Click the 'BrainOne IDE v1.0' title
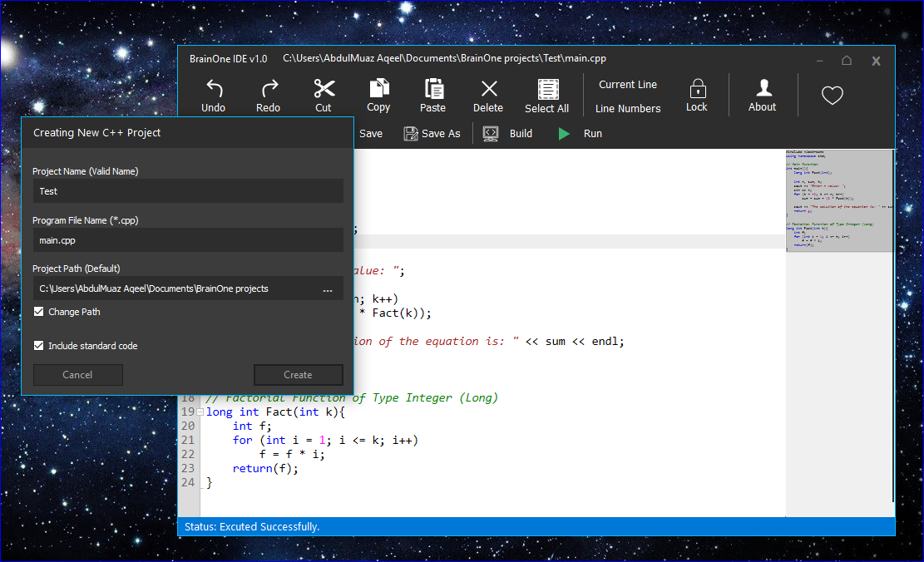This screenshot has height=562, width=924. click(x=228, y=59)
